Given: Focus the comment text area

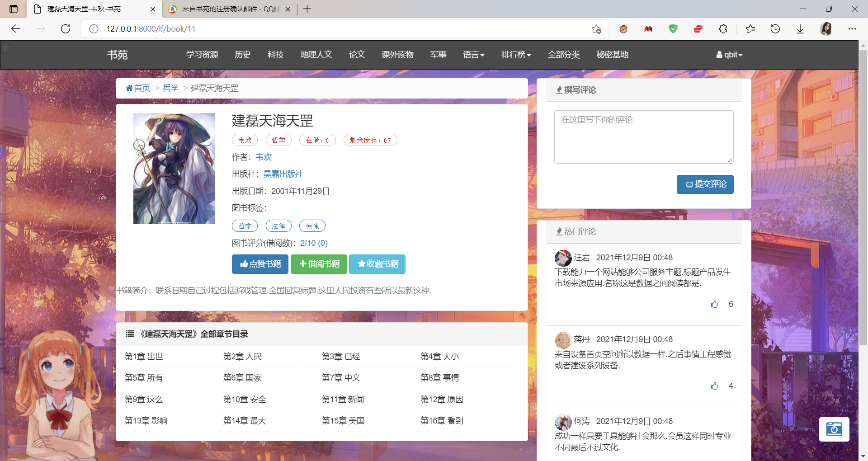Looking at the screenshot, I should point(644,137).
